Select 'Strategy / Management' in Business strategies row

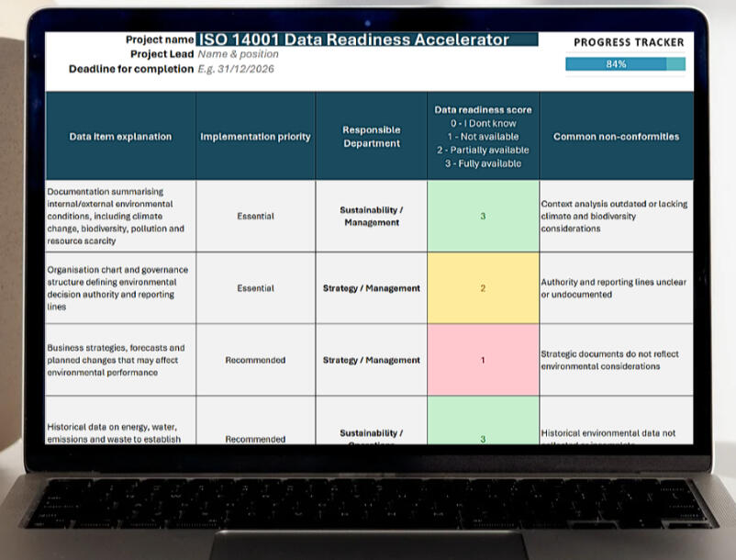[372, 360]
